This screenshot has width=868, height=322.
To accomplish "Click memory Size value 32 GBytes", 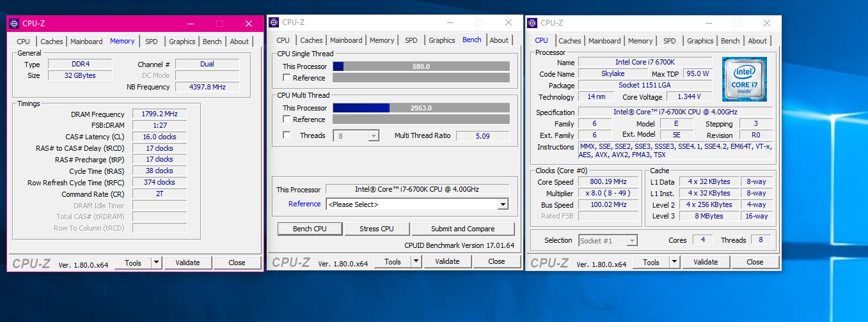I will click(x=79, y=75).
